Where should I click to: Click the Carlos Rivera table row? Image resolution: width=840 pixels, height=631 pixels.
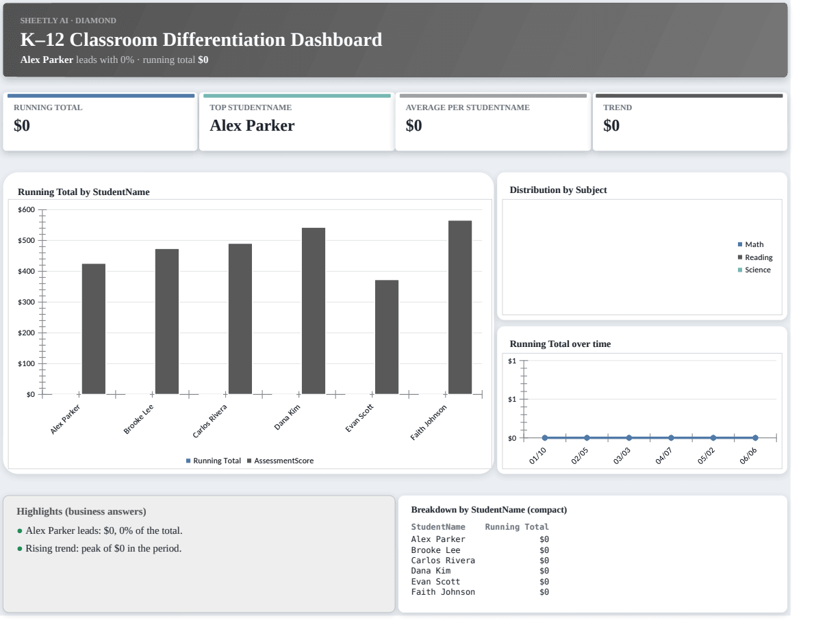(480, 561)
